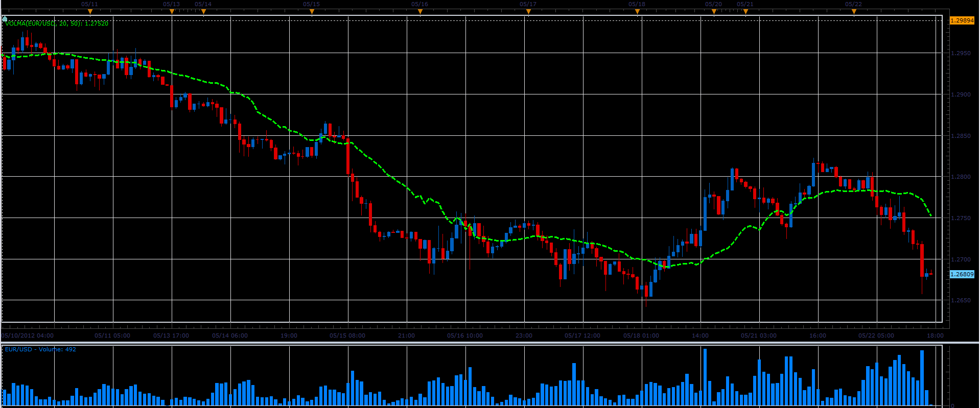Viewport: 980px width, 408px height.
Task: Click the orange triangle marker for 05/18
Action: pyautogui.click(x=637, y=11)
